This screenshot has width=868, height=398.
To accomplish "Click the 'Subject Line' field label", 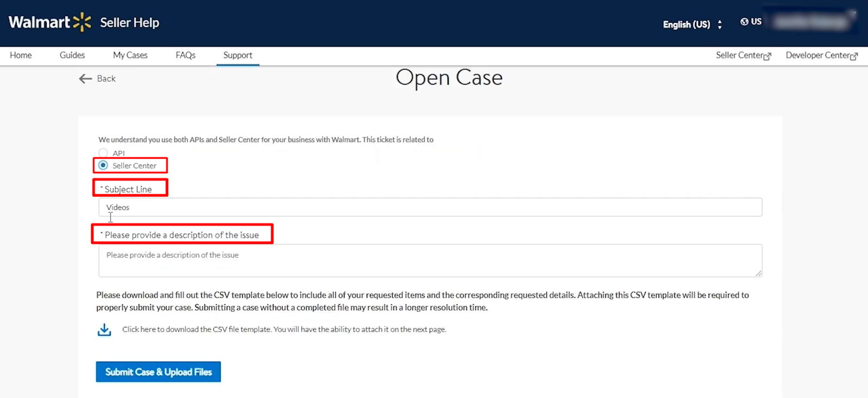I will 128,189.
